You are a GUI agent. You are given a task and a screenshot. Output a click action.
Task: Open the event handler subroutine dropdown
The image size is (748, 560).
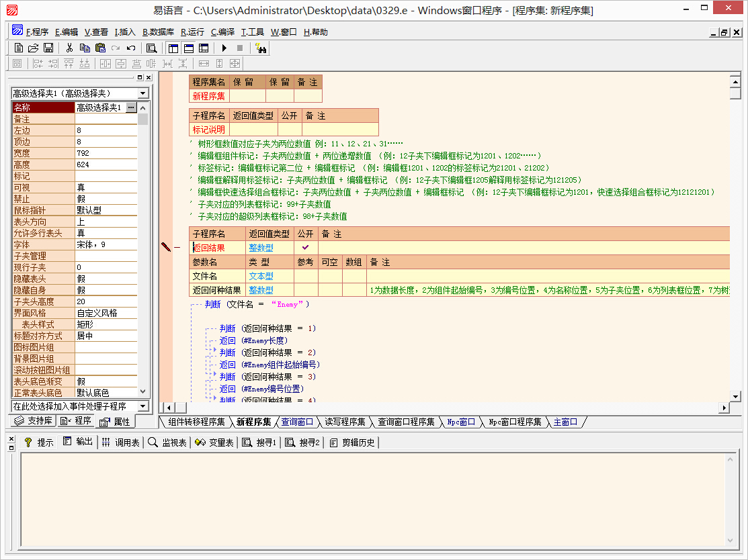point(142,406)
